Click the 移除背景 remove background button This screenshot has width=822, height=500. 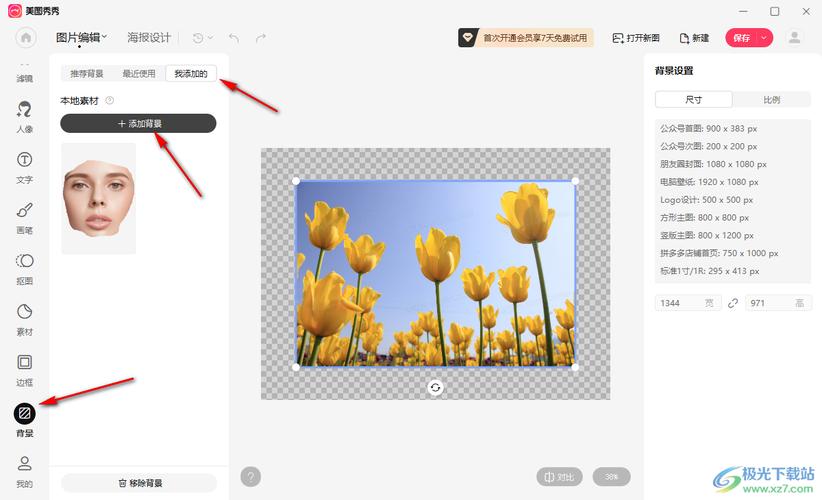(x=139, y=483)
